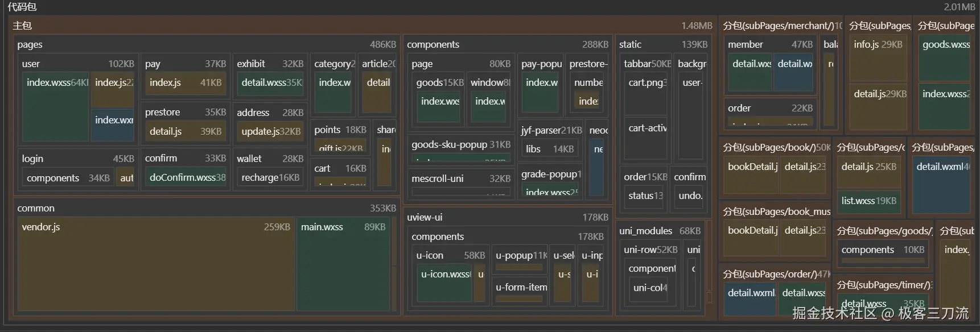Image resolution: width=980 pixels, height=332 pixels.
Task: Click the info.js 29KB block
Action: (878, 57)
